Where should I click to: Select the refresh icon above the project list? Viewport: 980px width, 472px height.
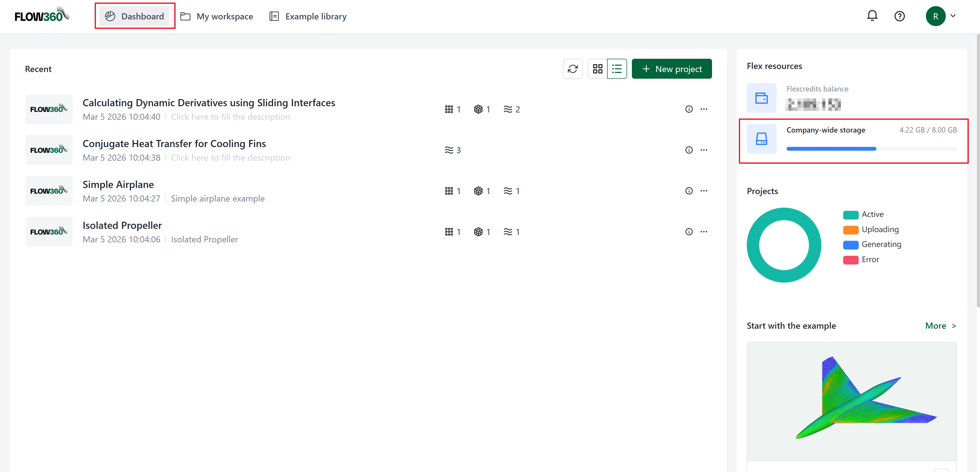572,68
